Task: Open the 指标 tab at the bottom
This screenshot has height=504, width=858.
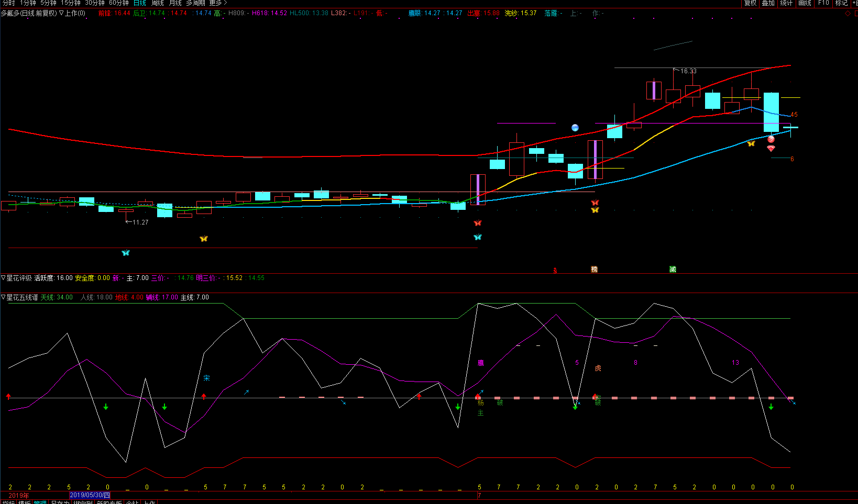Action: coord(8,502)
